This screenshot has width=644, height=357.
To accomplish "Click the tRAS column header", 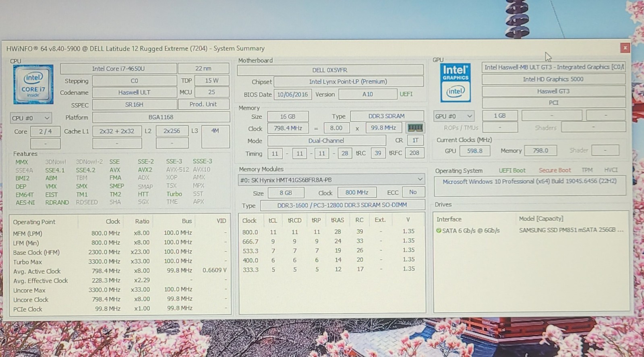I will (x=338, y=220).
